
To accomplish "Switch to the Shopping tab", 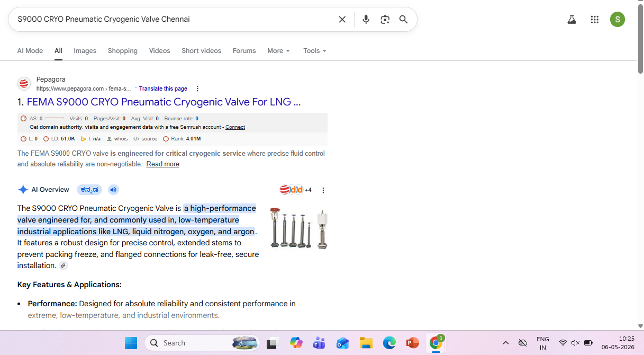I will click(x=123, y=51).
